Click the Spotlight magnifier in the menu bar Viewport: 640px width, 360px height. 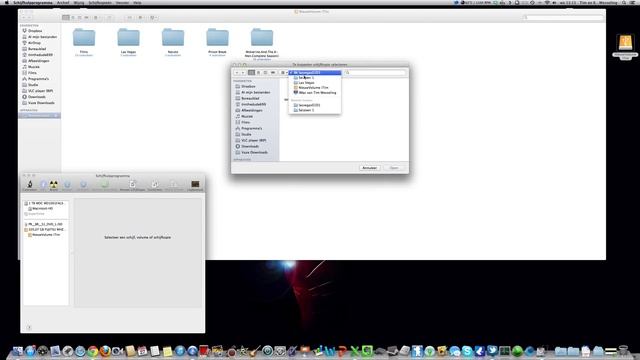(624, 2)
